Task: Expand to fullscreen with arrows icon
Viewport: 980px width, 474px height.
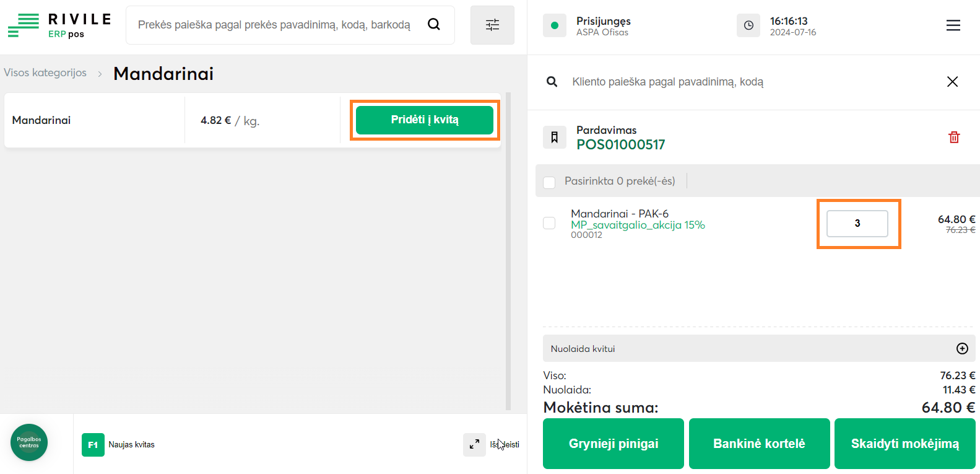Action: click(474, 444)
